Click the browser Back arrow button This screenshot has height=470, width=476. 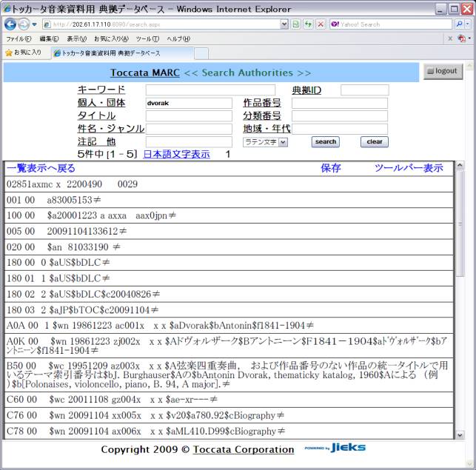[x=10, y=24]
